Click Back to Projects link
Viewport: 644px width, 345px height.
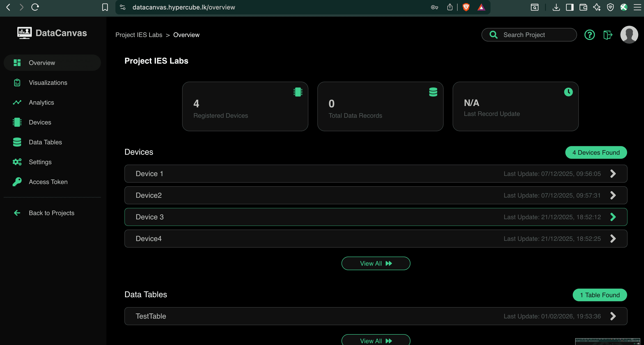[51, 213]
